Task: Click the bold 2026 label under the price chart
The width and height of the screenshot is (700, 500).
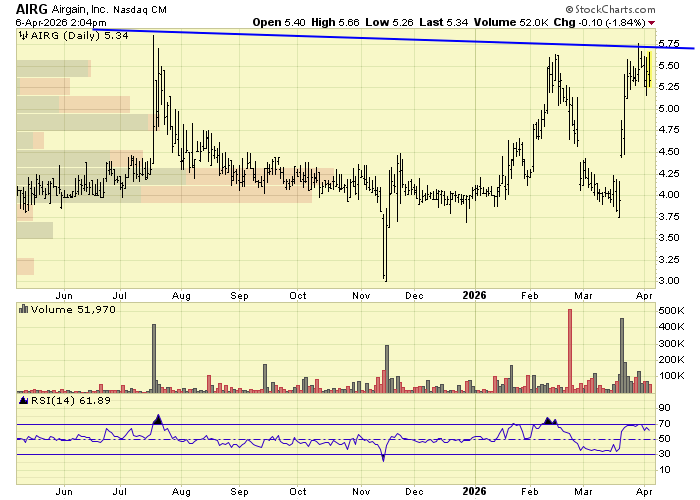Action: 474,295
